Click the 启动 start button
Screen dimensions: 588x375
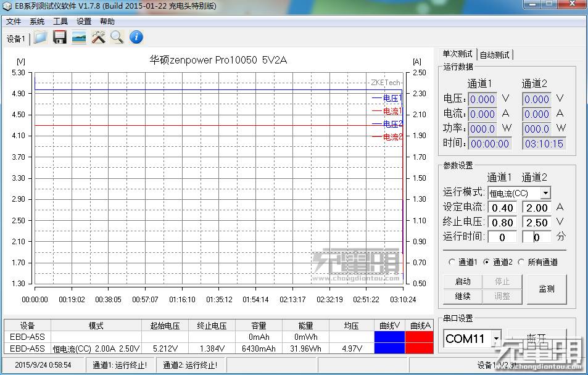tap(463, 282)
